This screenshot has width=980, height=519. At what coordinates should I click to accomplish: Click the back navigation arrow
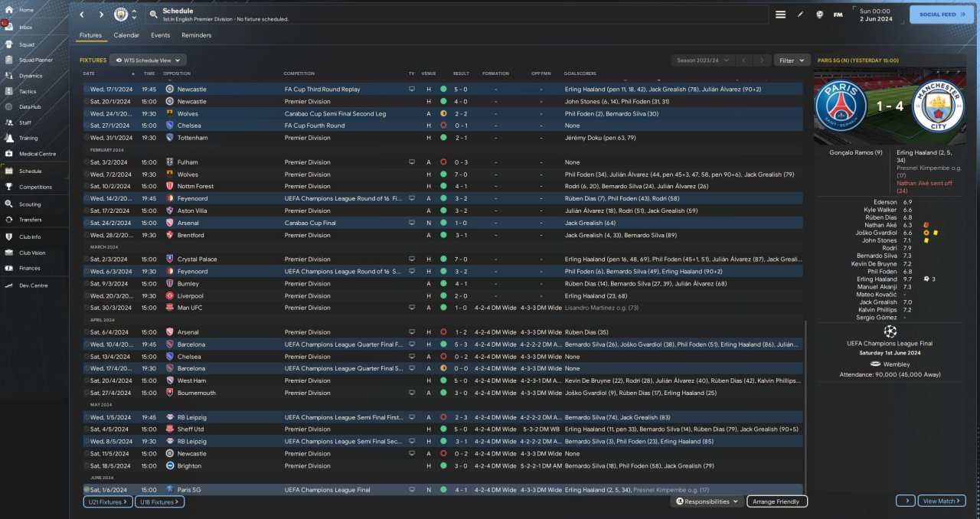click(x=82, y=15)
